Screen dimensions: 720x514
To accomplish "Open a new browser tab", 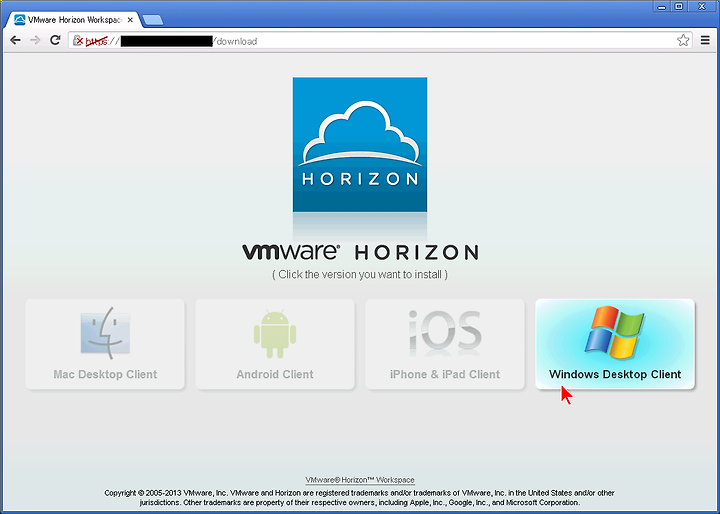I will click(153, 20).
